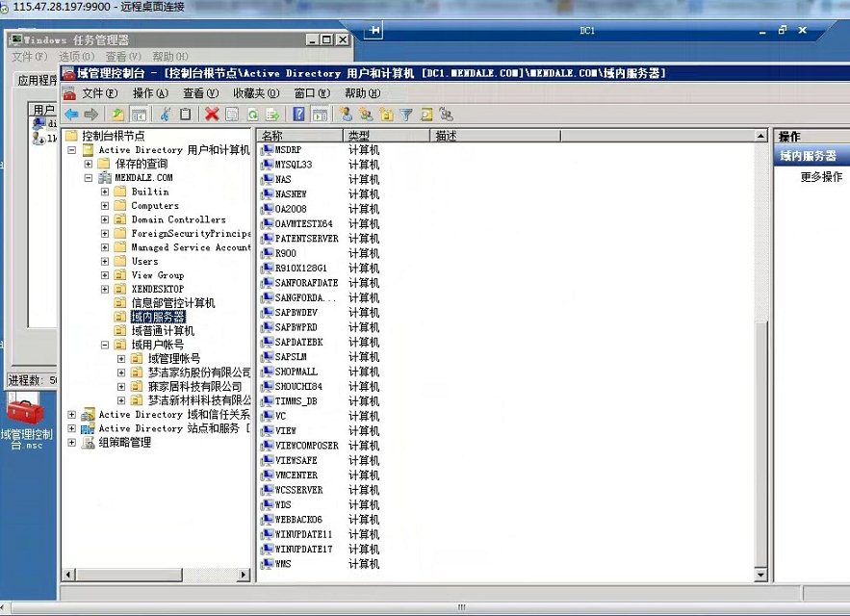Expand the Builtin folder node

tap(105, 192)
